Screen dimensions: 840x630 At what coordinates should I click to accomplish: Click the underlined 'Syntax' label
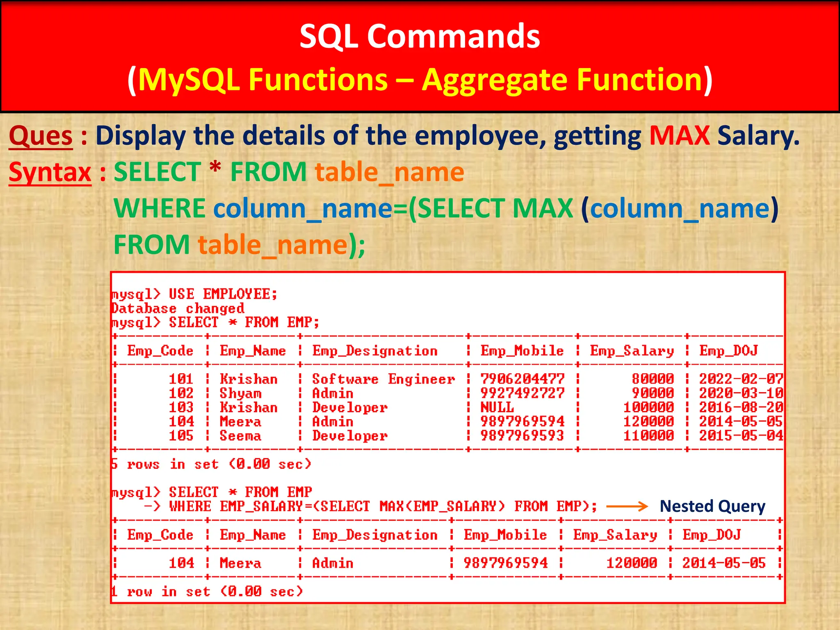(x=50, y=172)
